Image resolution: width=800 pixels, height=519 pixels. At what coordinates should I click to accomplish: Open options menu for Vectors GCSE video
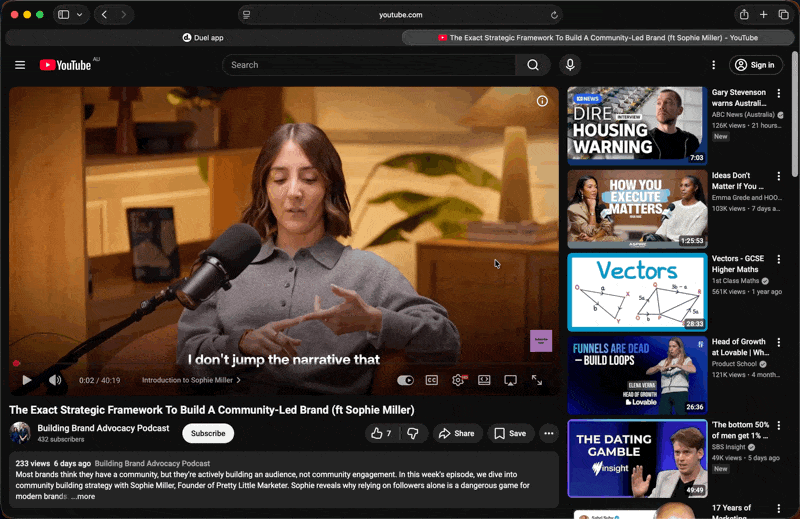coord(779,259)
